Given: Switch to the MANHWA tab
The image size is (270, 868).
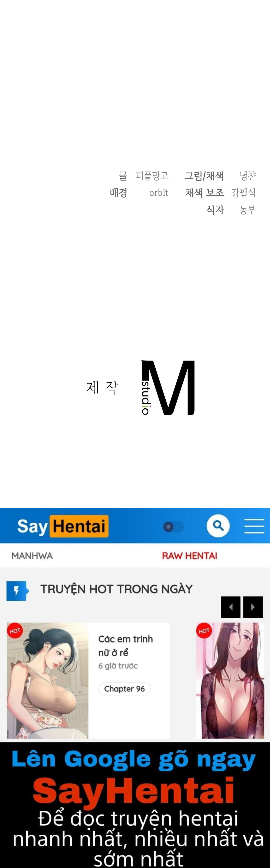Looking at the screenshot, I should tap(32, 556).
